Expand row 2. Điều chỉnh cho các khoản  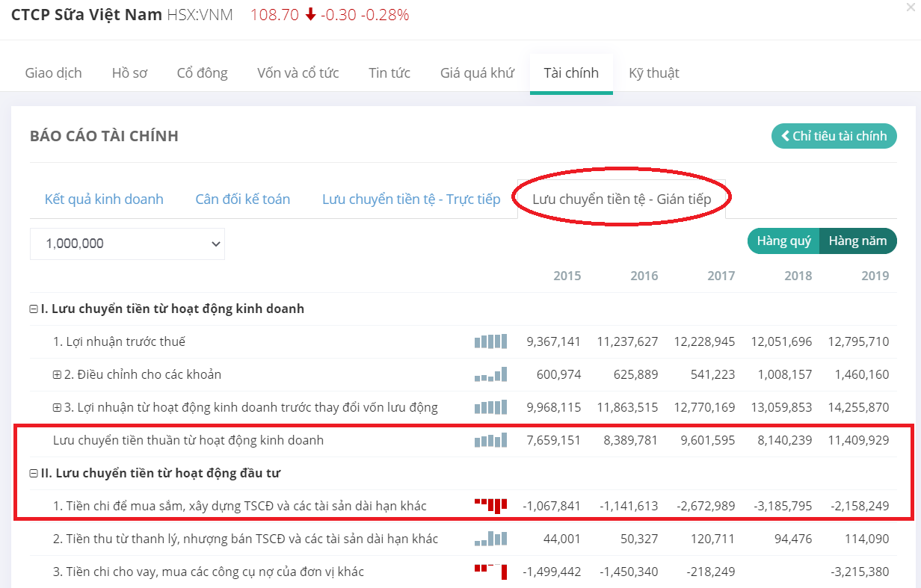(x=57, y=375)
